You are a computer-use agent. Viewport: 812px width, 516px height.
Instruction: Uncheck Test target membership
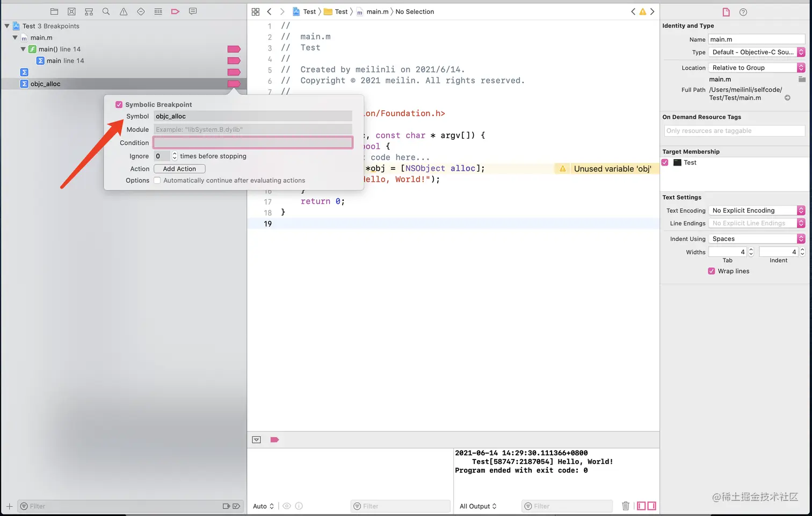pyautogui.click(x=665, y=162)
